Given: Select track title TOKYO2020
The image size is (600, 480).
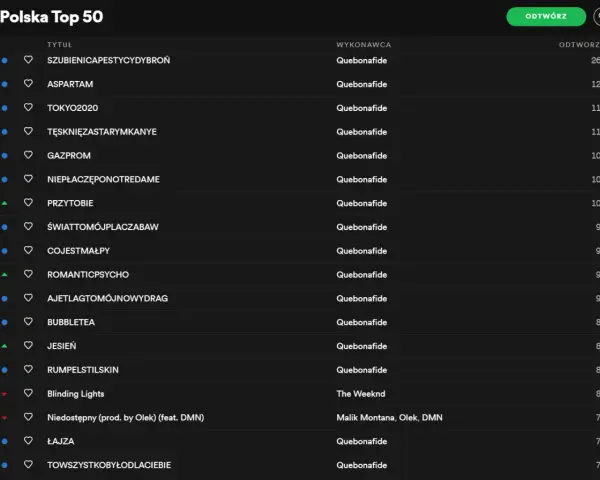Looking at the screenshot, I should pos(73,108).
